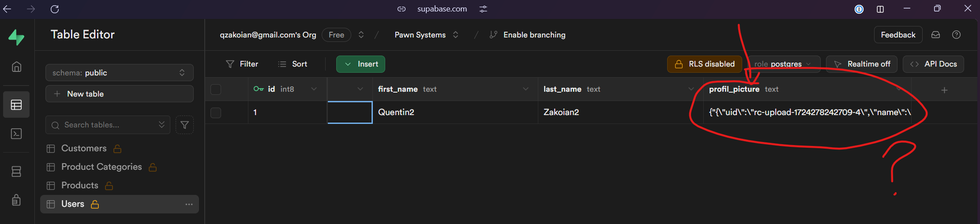
Task: Click the RLS disabled button
Action: click(705, 64)
